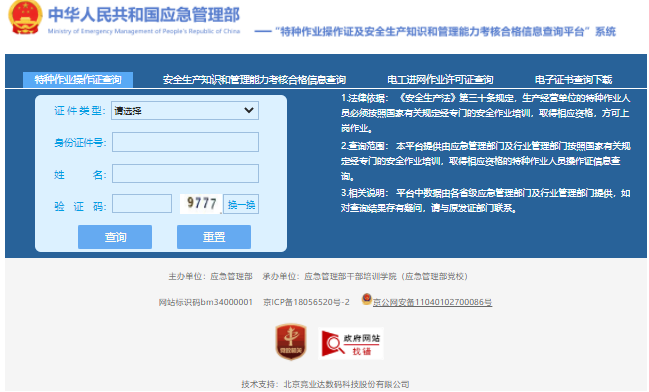Viewport: 649px width, 392px height.
Task: Refresh captcha with 换一换 button
Action: coord(241,204)
